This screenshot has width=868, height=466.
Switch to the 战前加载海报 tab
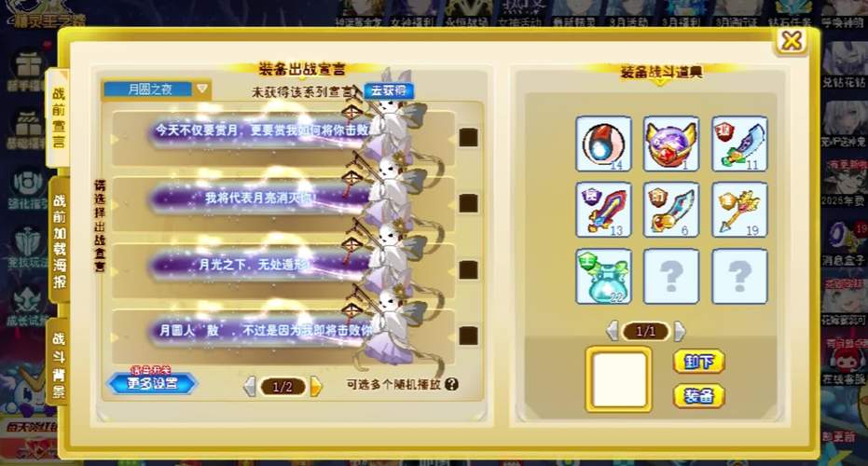(60, 240)
